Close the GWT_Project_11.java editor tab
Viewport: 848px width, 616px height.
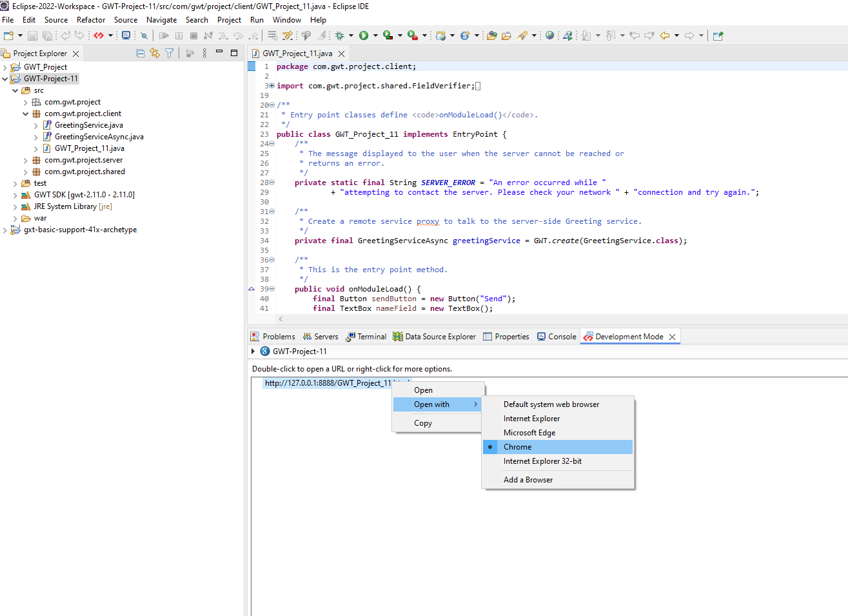pyautogui.click(x=342, y=54)
